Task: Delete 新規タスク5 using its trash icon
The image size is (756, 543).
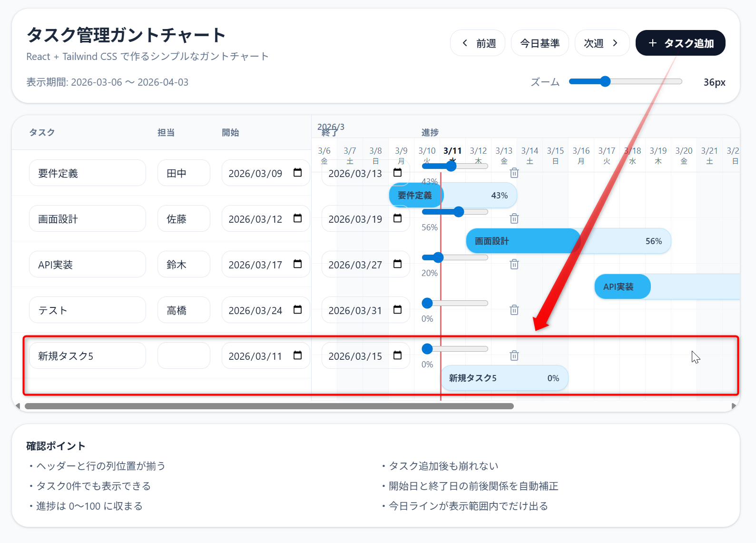Action: tap(514, 355)
